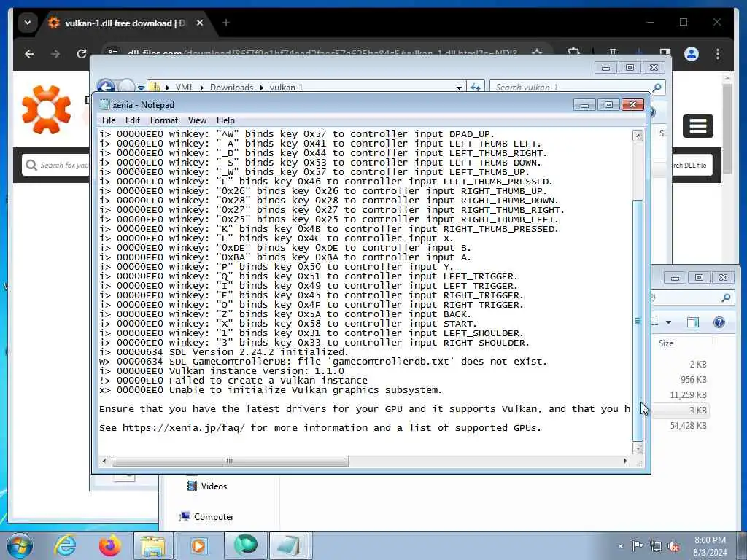
Task: Click the network tray icon
Action: 656,546
